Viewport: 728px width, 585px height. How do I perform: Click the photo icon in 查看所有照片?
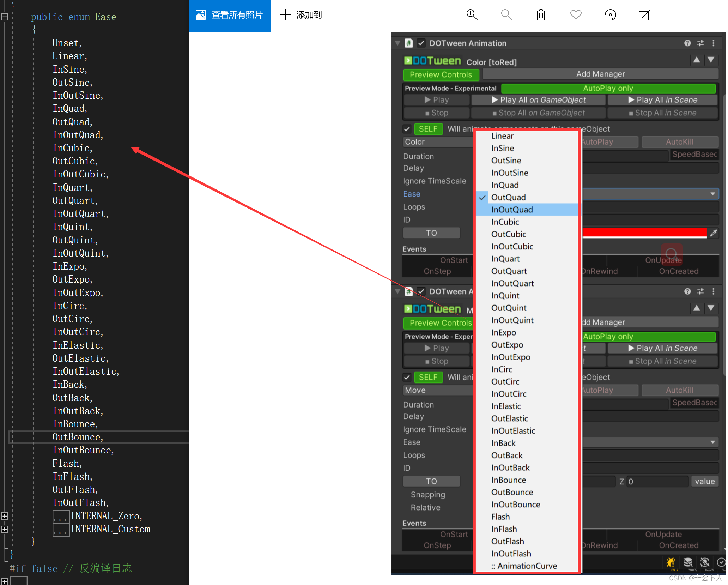pyautogui.click(x=201, y=15)
